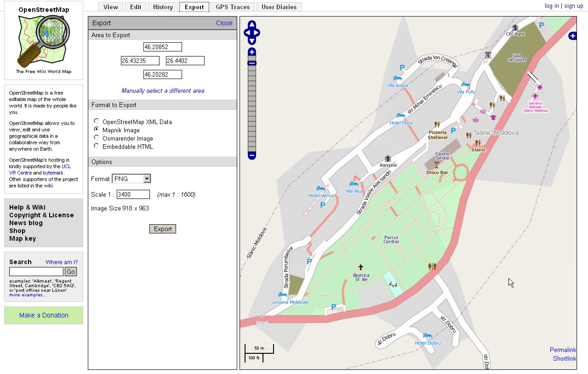Screen dimensions: 588x374
Task: Click the toilets icon near the park
Action: (432, 266)
